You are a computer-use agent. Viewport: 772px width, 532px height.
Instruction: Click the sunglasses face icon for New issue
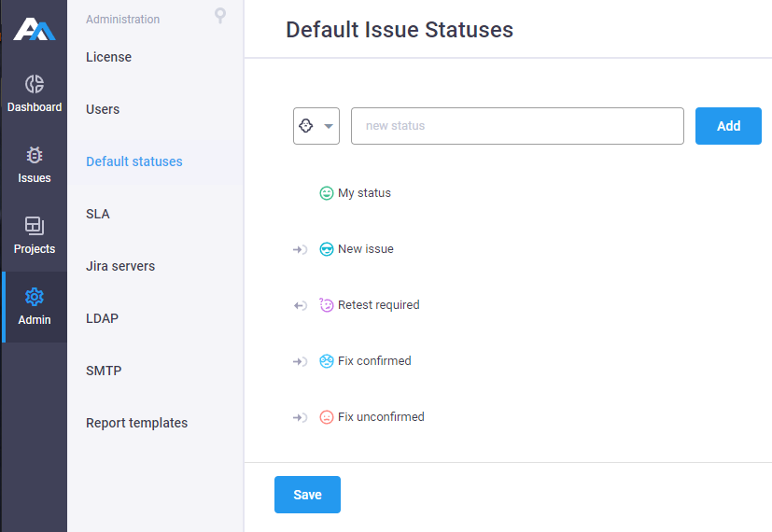pyautogui.click(x=327, y=249)
